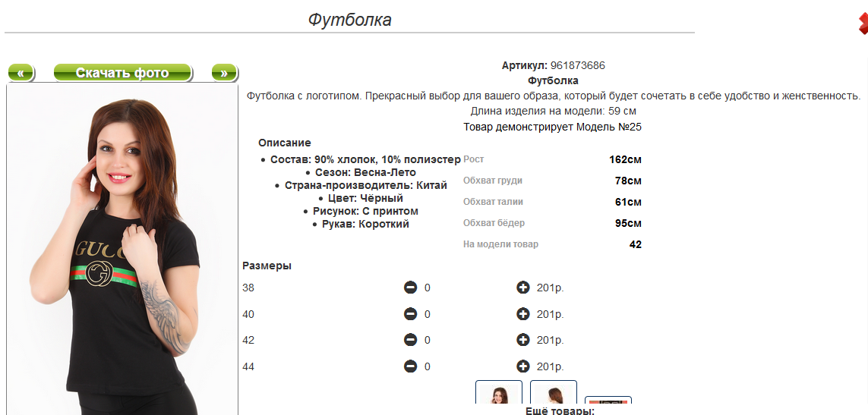Go to next photo with » button
The height and width of the screenshot is (415, 868).
(224, 73)
